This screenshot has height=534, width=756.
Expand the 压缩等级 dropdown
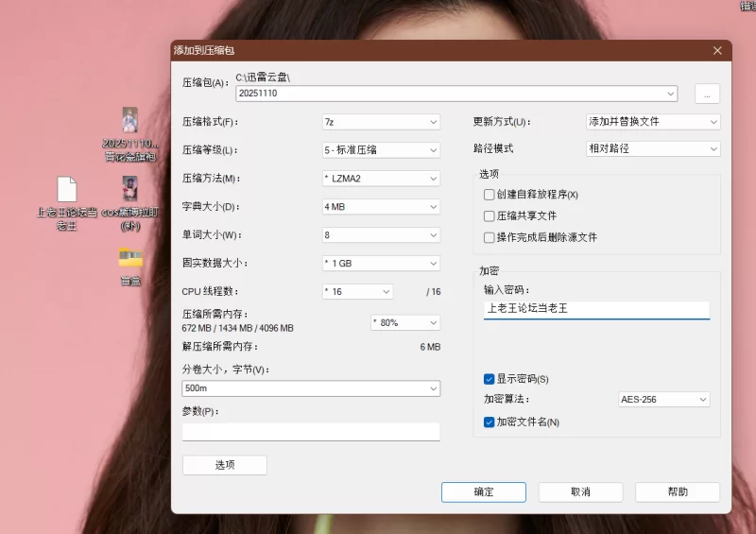click(381, 150)
